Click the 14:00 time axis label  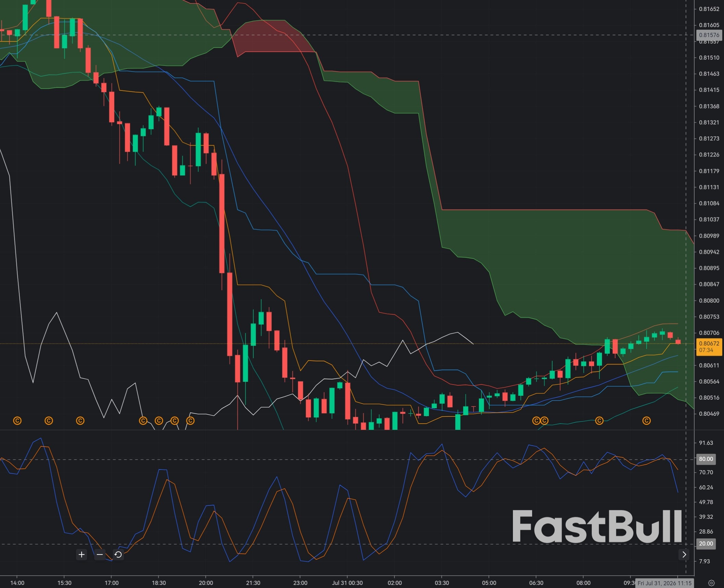pyautogui.click(x=17, y=583)
